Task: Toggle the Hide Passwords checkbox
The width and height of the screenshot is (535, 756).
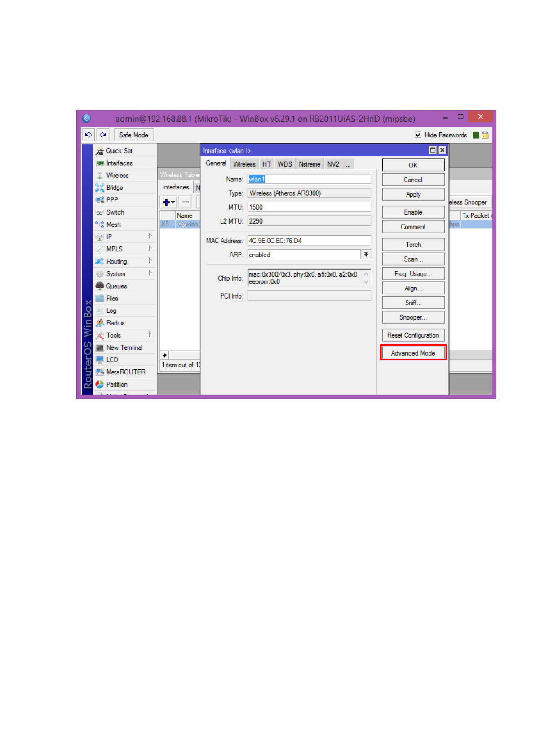Action: pos(418,135)
